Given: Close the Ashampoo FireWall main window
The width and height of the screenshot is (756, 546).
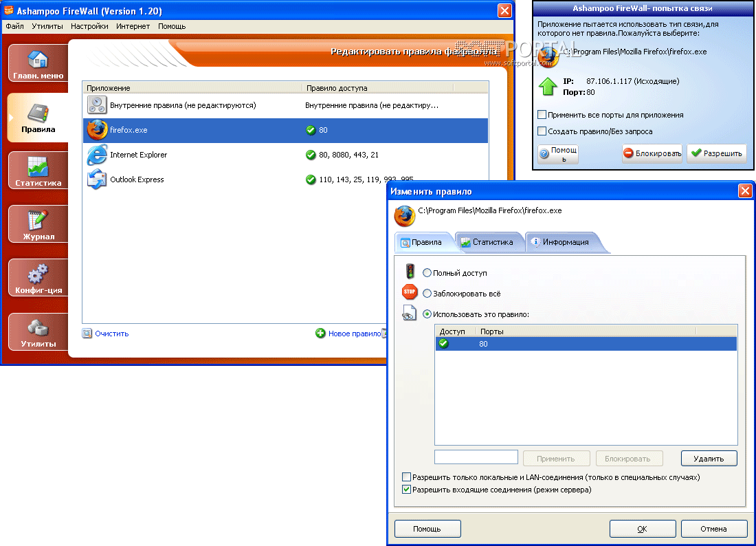Looking at the screenshot, I should (504, 10).
